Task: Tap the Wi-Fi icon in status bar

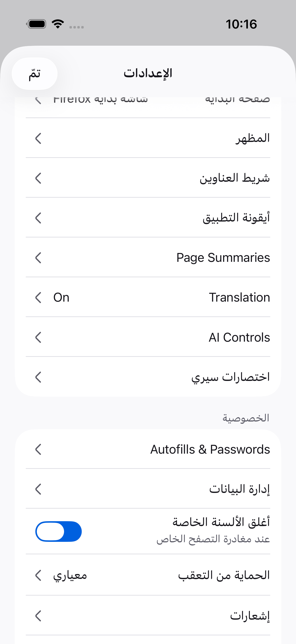Action: 58,24
